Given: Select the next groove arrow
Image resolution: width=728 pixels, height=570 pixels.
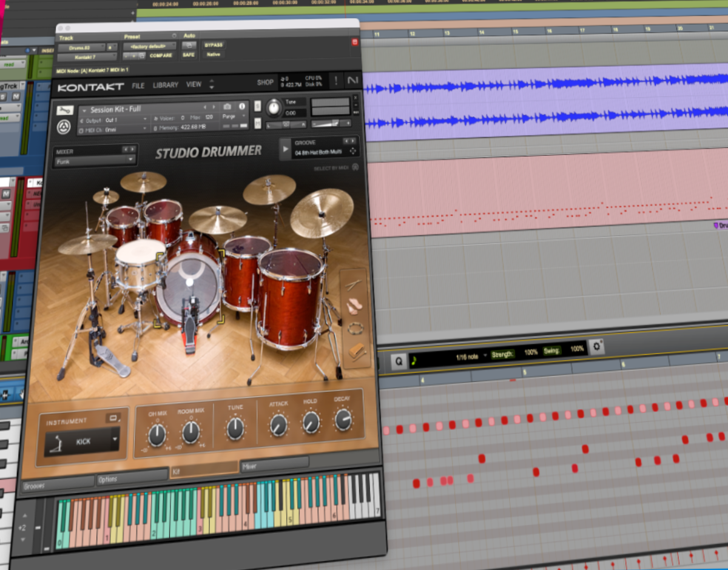Looking at the screenshot, I should [354, 141].
